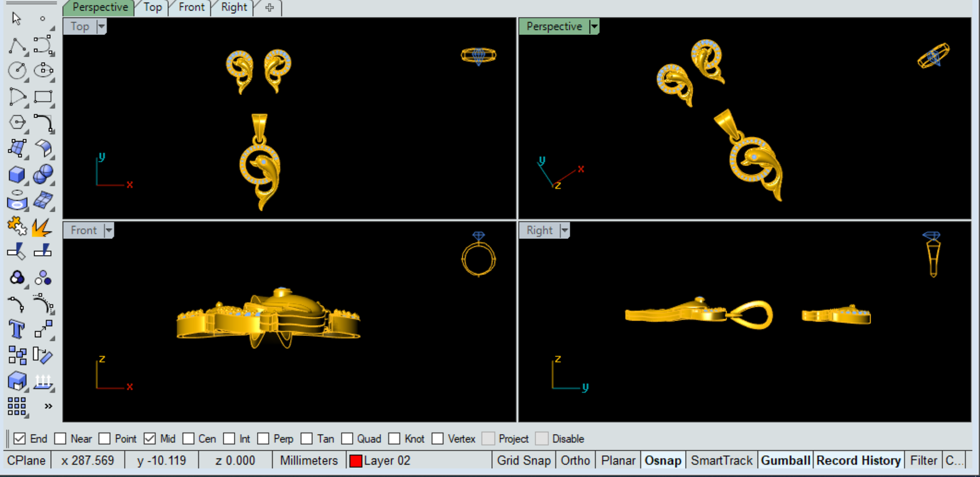This screenshot has height=477, width=980.
Task: Open the Rectangular Array tool
Action: coord(17,406)
